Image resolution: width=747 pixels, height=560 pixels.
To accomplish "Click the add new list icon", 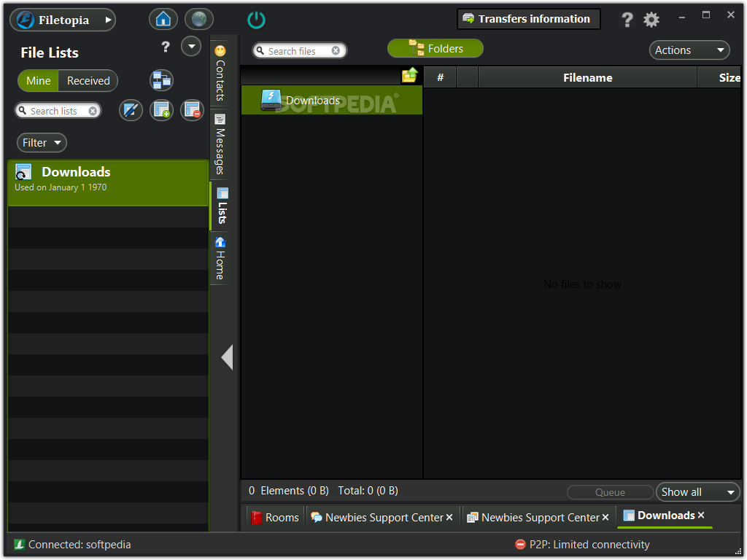I will tap(161, 111).
